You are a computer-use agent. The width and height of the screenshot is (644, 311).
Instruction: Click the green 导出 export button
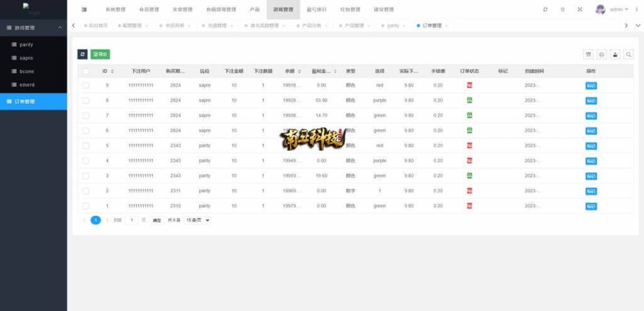click(100, 55)
